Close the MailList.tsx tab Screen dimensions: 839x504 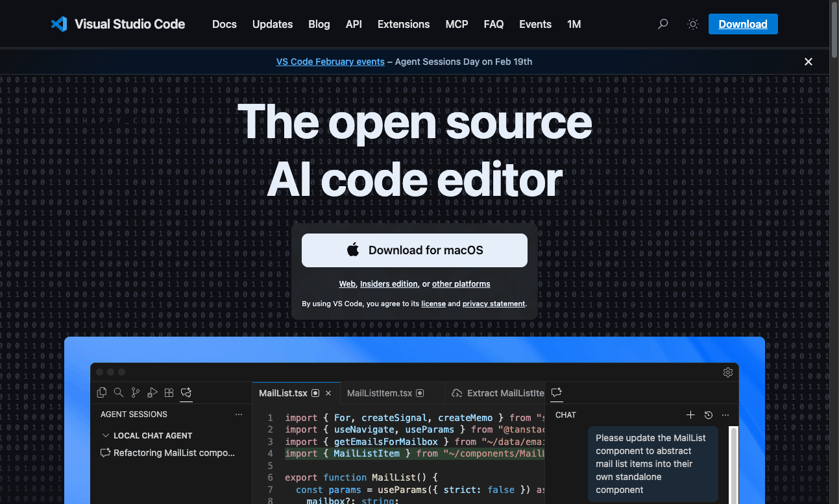click(x=328, y=393)
